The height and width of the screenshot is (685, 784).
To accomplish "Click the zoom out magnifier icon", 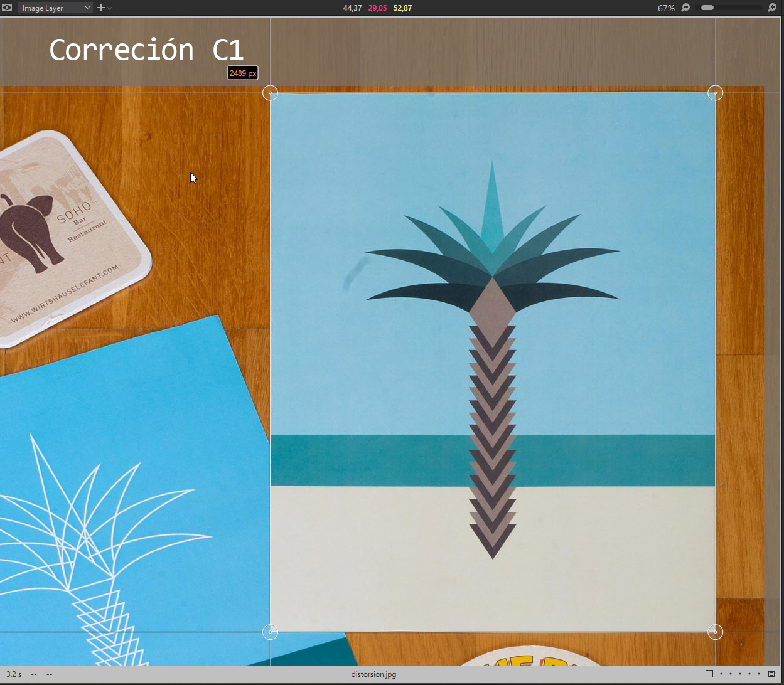I will pos(685,8).
